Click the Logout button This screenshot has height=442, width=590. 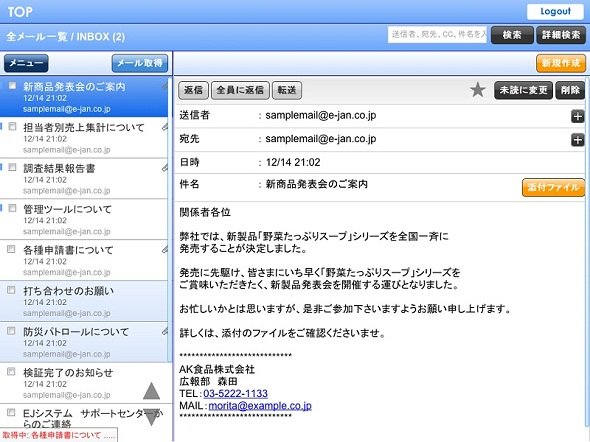(x=556, y=12)
